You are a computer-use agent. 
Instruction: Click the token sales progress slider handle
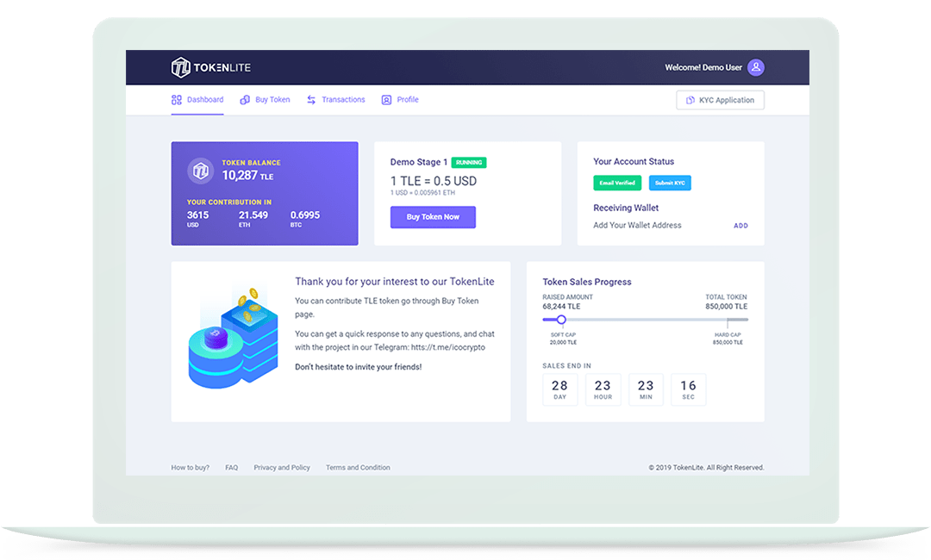[561, 320]
